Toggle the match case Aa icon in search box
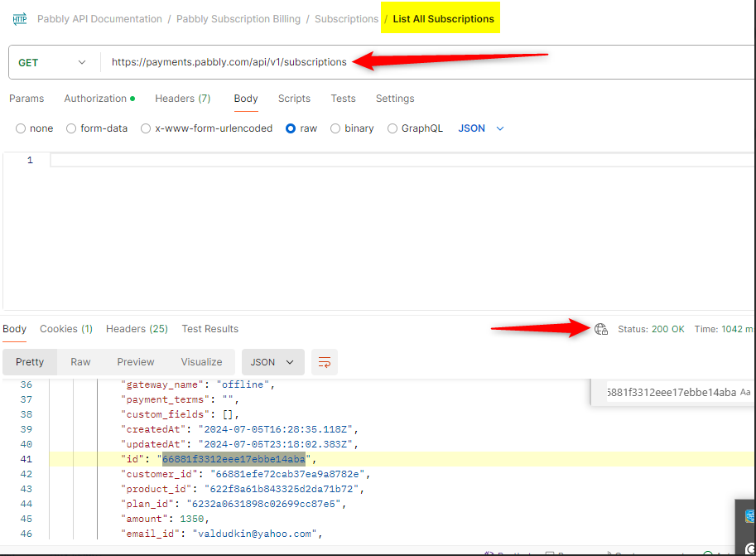Image resolution: width=756 pixels, height=556 pixels. (745, 393)
